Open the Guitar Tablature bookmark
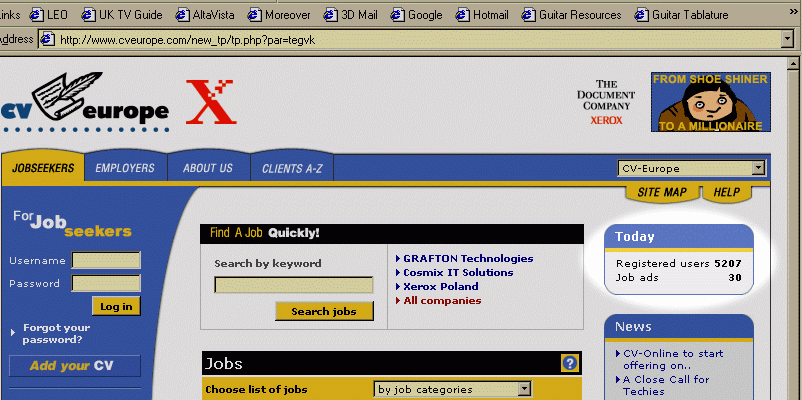Screen dimensions: 802x400 [681, 15]
